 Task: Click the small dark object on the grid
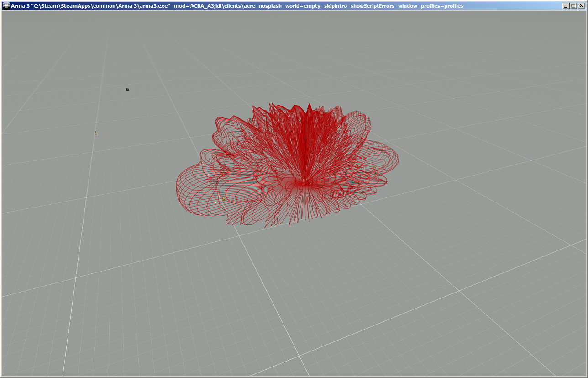click(128, 90)
